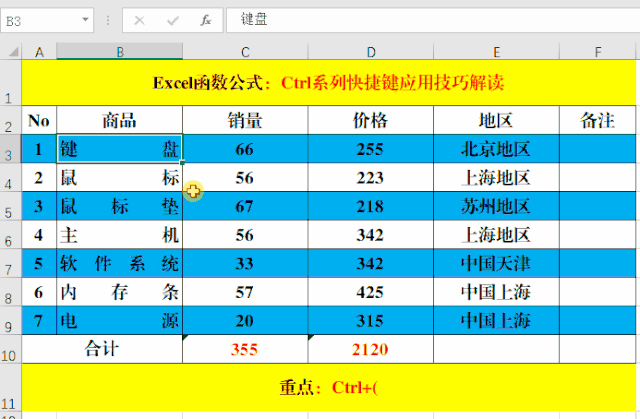
Task: Select row 4 header
Action: [x=11, y=177]
